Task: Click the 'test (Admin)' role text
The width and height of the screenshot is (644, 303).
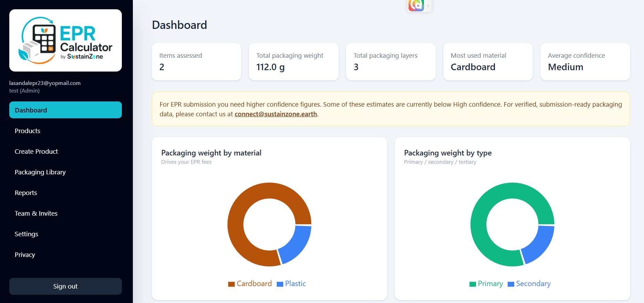Action: [x=24, y=91]
